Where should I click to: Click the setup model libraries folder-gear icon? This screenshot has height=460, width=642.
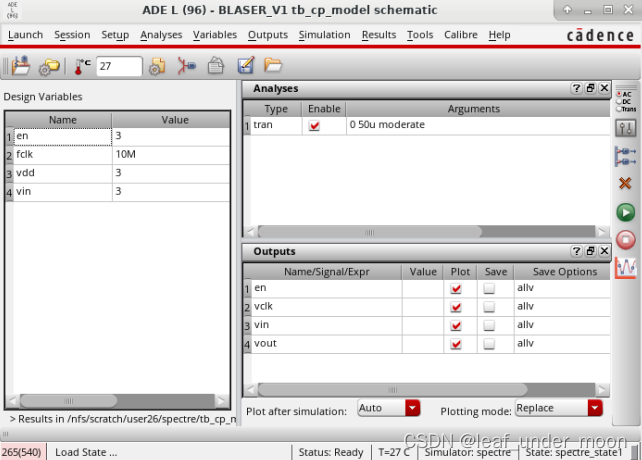coord(49,66)
